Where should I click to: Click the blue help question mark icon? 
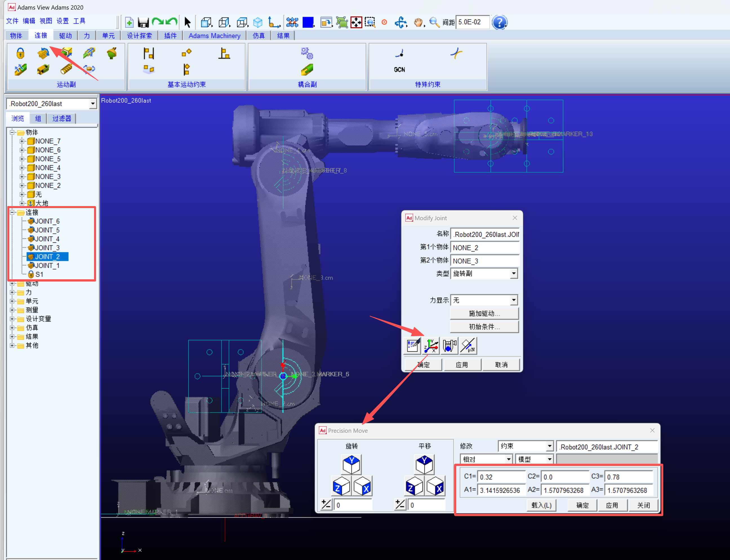[499, 22]
